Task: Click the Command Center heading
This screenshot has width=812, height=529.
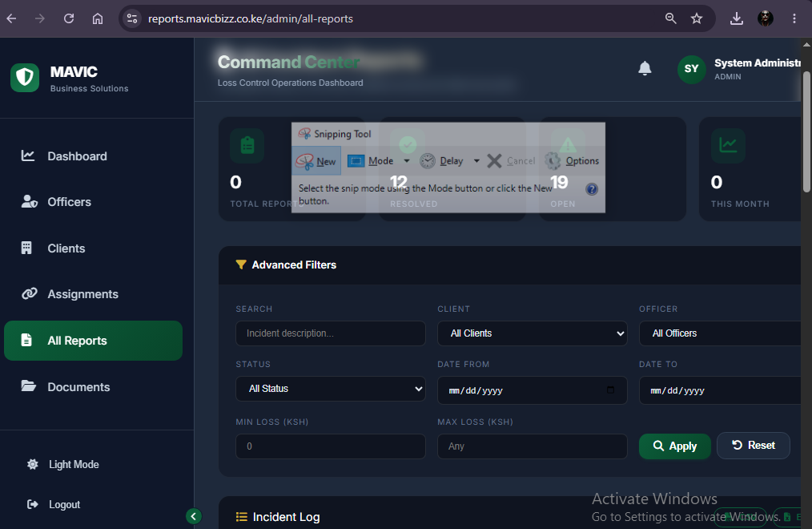Action: pos(288,63)
